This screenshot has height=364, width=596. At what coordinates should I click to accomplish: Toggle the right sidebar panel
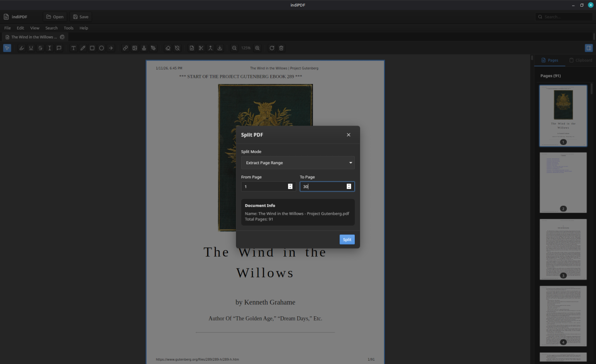(589, 48)
